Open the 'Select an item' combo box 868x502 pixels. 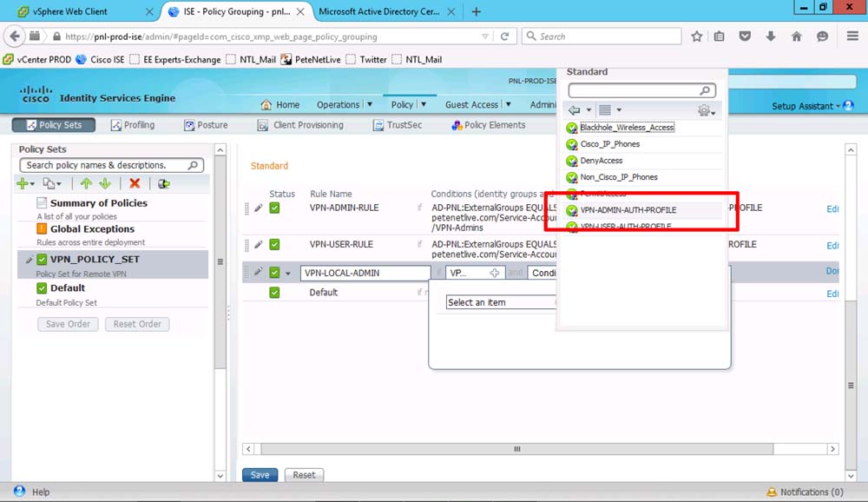pyautogui.click(x=501, y=302)
